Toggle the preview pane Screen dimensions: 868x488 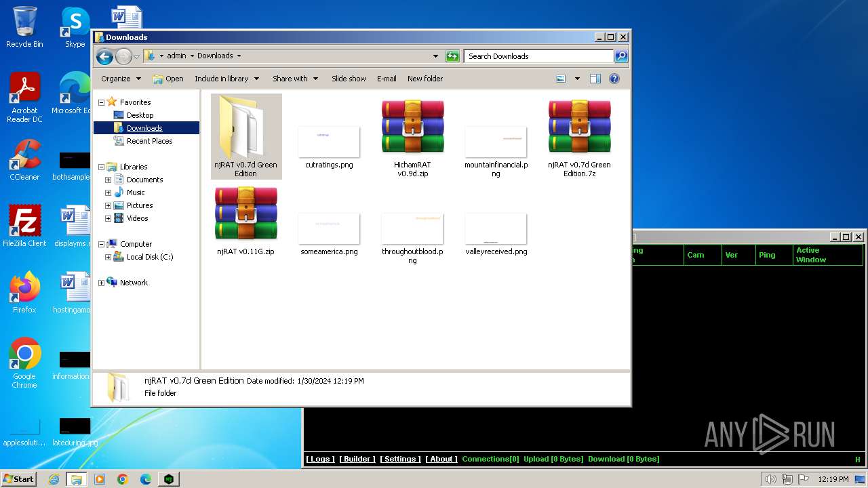tap(595, 79)
